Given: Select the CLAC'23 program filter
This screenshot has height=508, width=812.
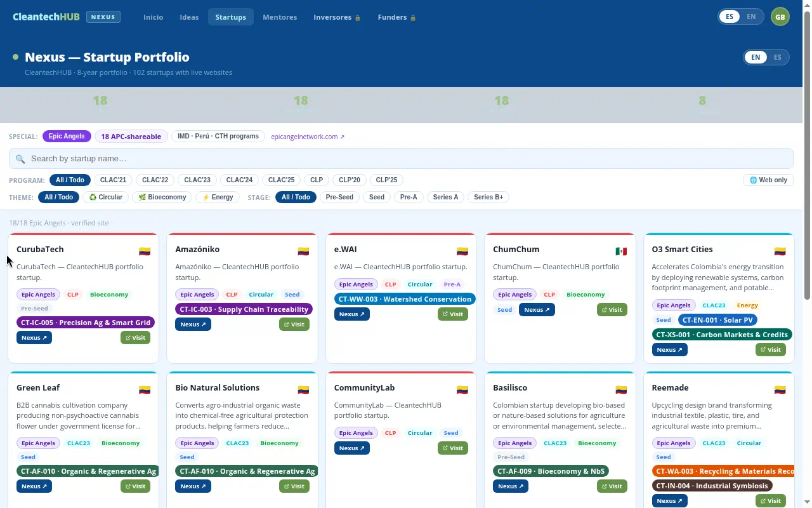Looking at the screenshot, I should pyautogui.click(x=197, y=180).
